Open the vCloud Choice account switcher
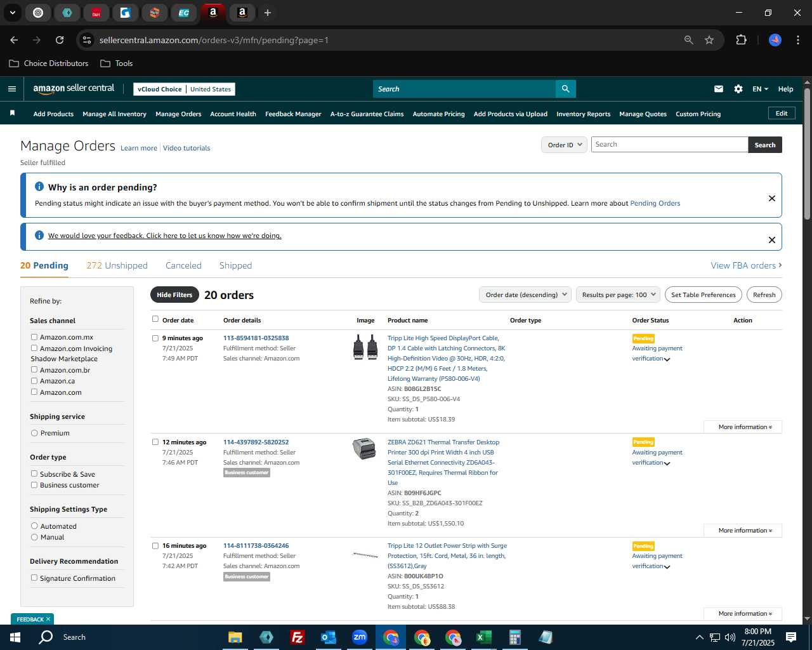 click(184, 89)
